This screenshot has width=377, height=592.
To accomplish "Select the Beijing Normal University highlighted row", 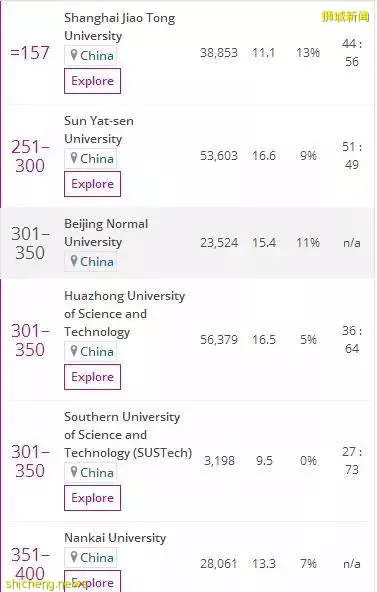I will coord(188,243).
